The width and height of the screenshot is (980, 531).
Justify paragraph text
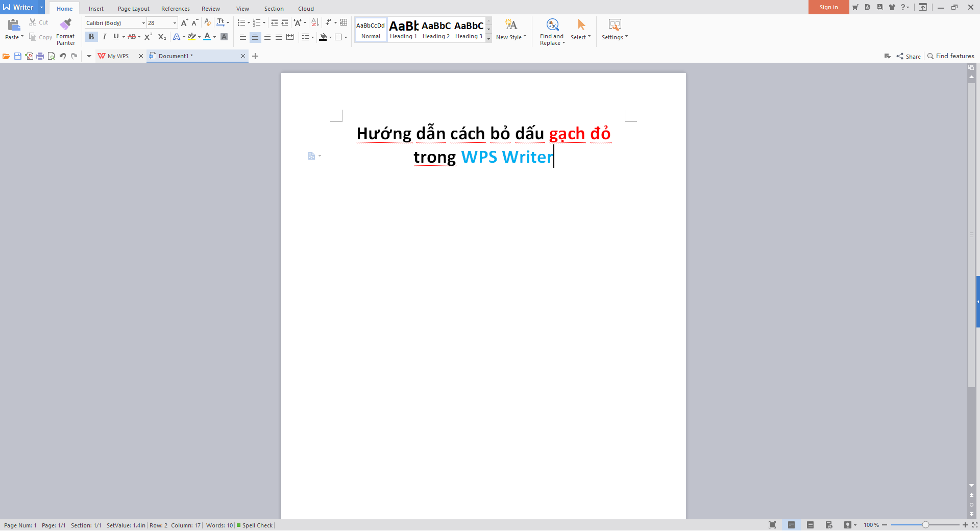pyautogui.click(x=279, y=37)
